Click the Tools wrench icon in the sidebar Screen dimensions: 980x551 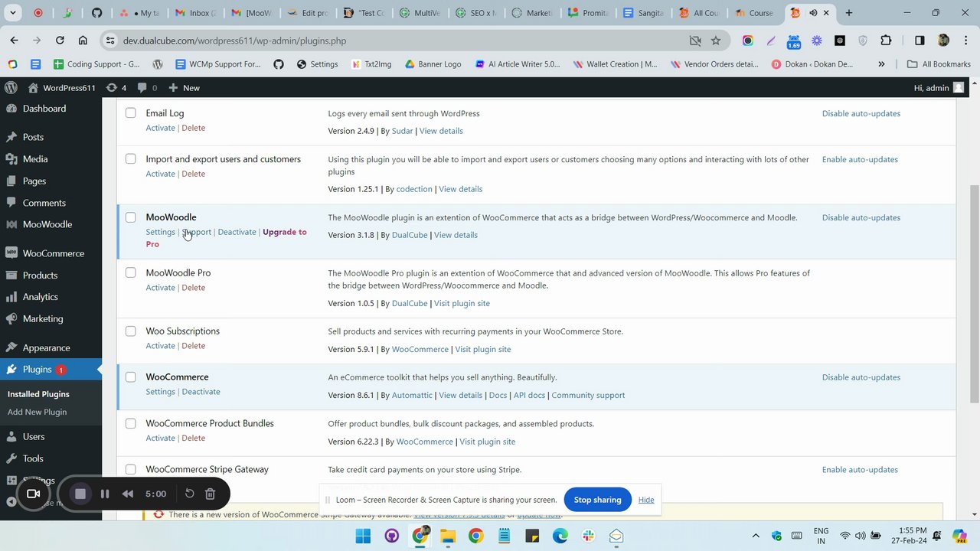tap(11, 458)
